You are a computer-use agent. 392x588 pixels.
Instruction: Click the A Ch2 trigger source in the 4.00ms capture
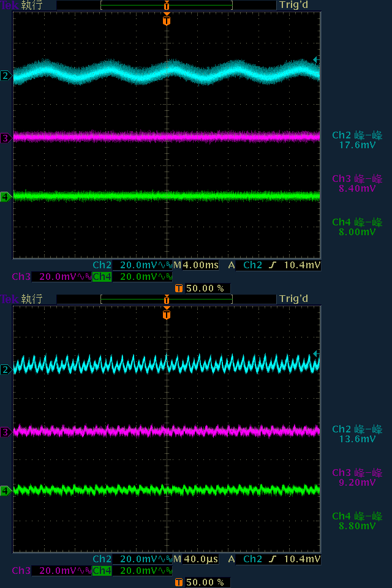pos(245,265)
